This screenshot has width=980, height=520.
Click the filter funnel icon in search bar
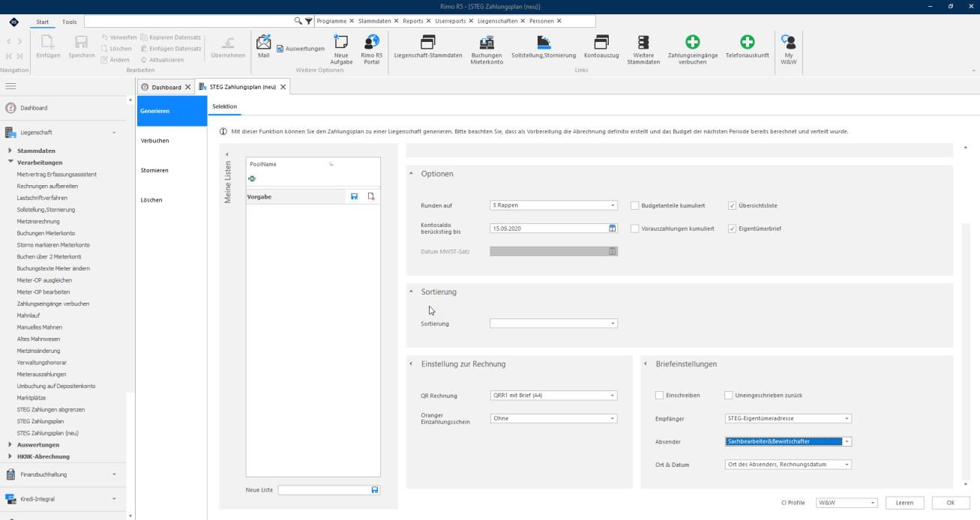[x=308, y=20]
